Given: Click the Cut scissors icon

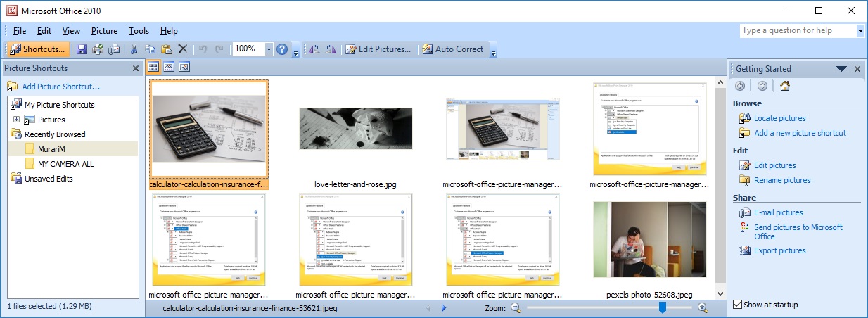Looking at the screenshot, I should click(x=134, y=49).
